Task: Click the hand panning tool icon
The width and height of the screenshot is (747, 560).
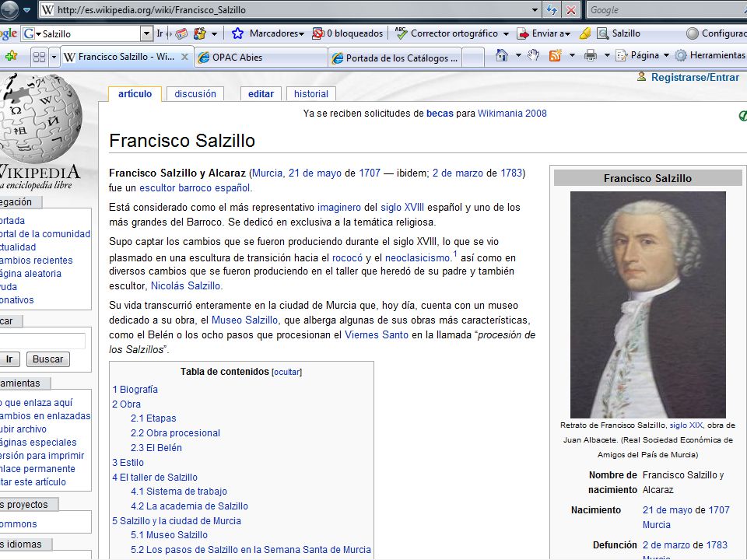Action: point(534,55)
